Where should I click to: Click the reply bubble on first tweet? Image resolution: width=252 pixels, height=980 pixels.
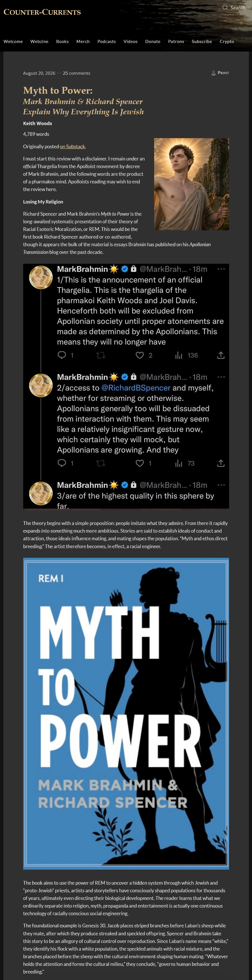point(62,355)
